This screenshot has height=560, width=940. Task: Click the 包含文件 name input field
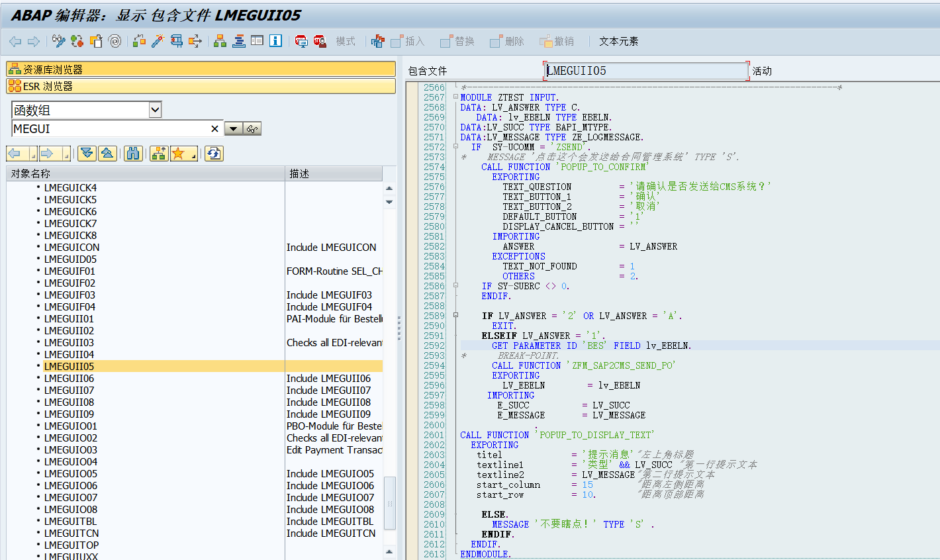coord(645,71)
